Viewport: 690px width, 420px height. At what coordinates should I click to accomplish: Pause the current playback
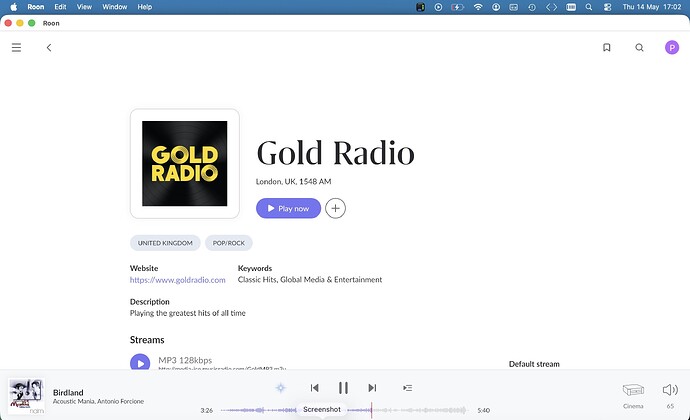[343, 388]
